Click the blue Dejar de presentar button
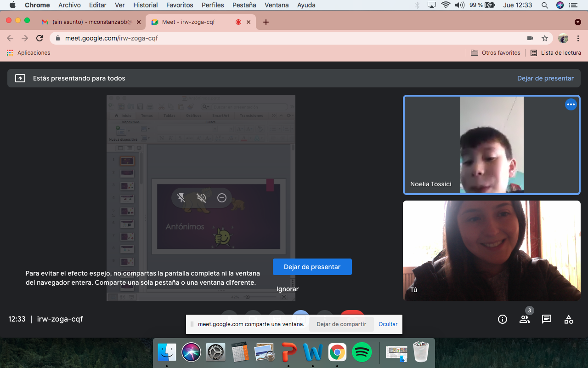588x368 pixels. pyautogui.click(x=312, y=267)
